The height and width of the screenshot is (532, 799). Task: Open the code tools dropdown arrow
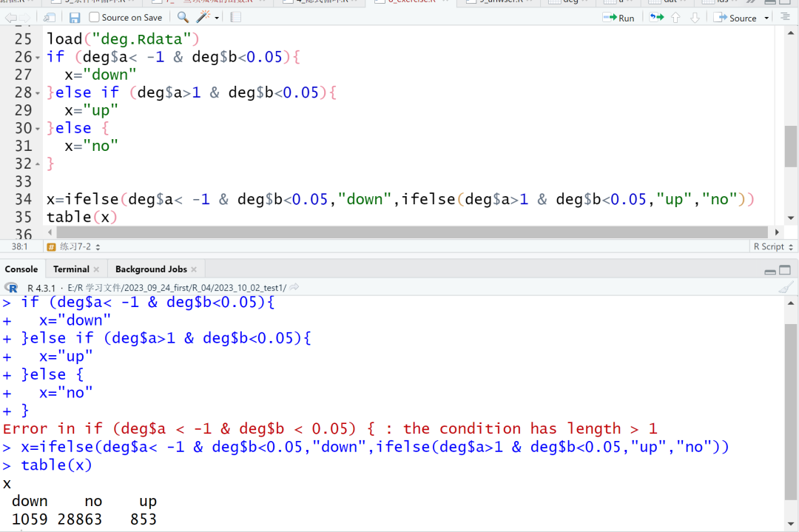217,18
